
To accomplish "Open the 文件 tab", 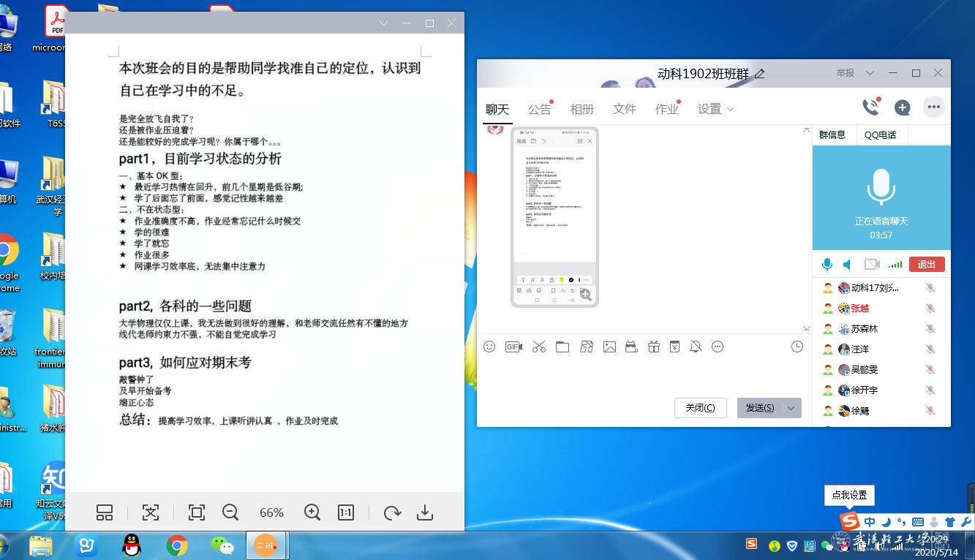I will (x=624, y=109).
